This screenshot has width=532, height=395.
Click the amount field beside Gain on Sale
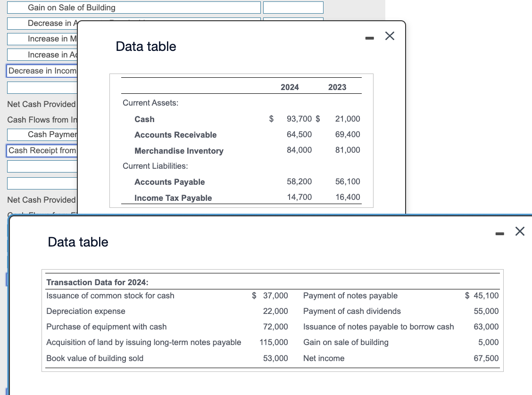293,8
